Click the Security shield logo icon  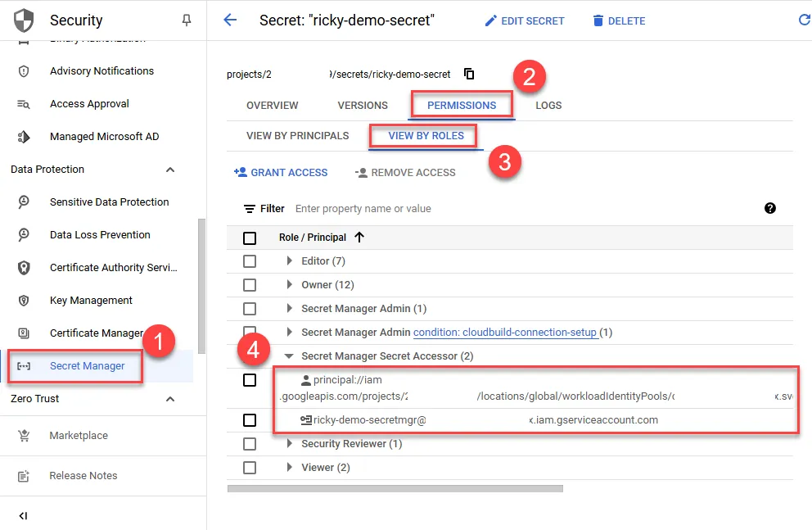coord(23,20)
